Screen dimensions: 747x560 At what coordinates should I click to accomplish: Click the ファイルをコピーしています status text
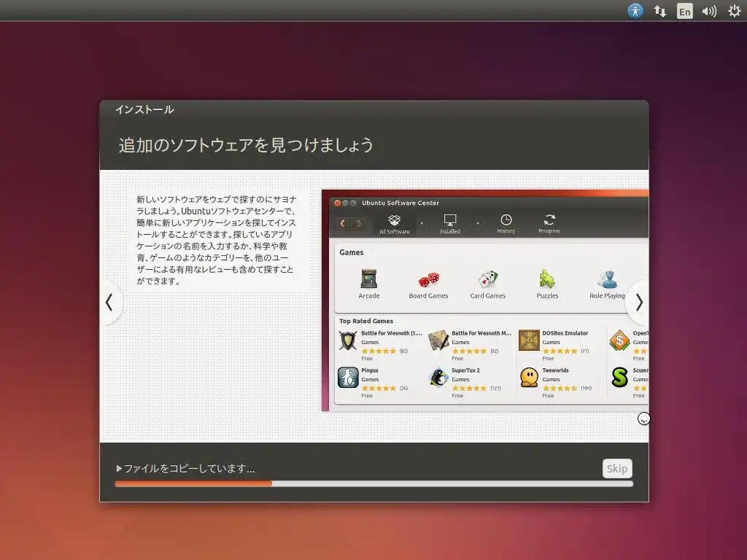190,469
